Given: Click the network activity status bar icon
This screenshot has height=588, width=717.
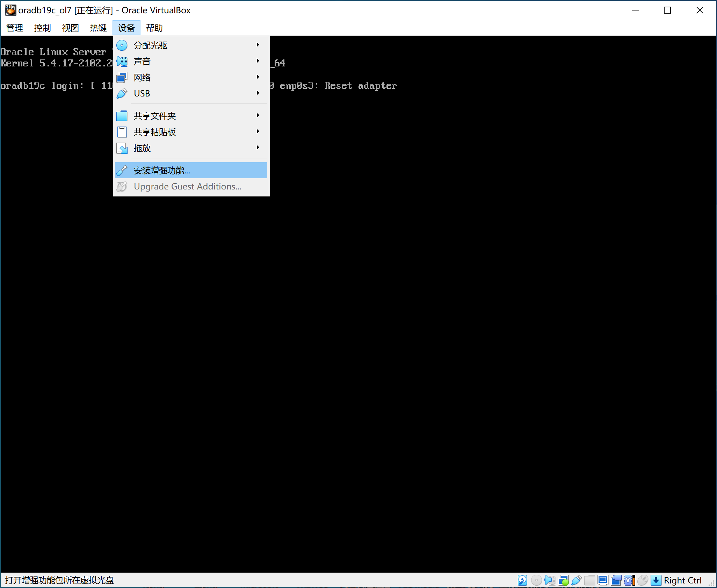Looking at the screenshot, I should 563,580.
